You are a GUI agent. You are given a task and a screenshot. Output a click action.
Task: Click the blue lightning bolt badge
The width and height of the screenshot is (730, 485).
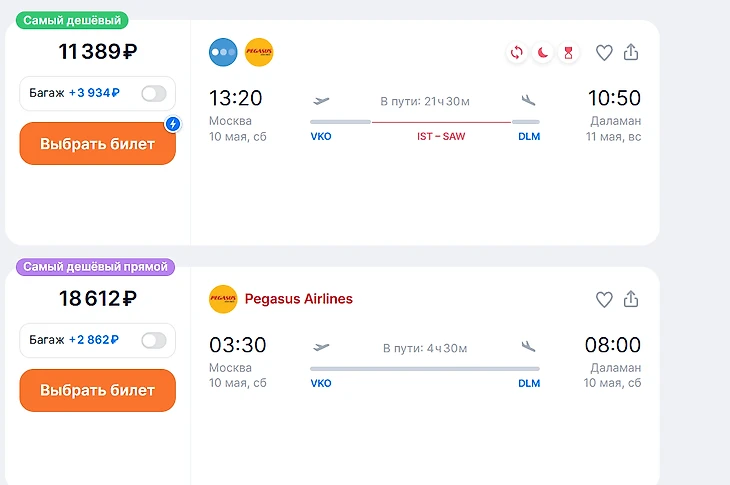171,124
